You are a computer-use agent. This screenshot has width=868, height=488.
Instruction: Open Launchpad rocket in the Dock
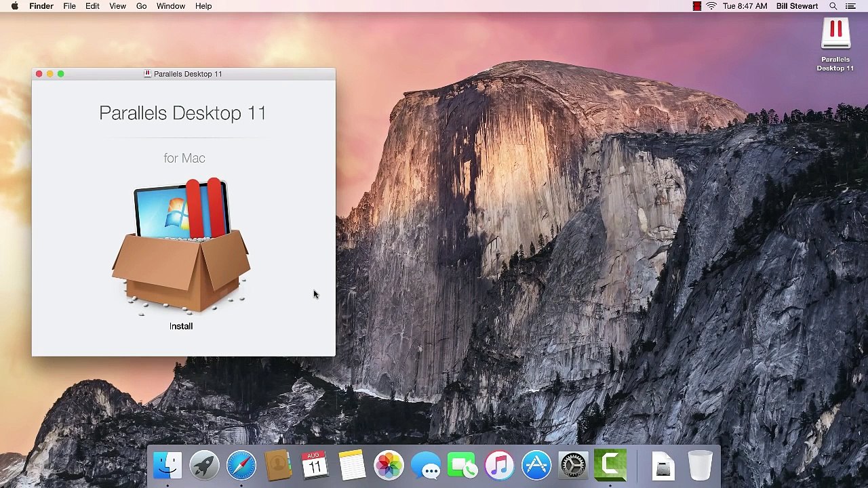click(x=204, y=466)
